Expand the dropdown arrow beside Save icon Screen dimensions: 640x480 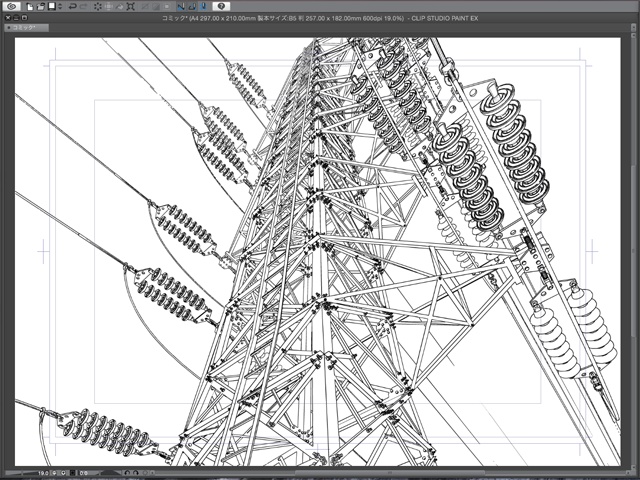point(60,6)
